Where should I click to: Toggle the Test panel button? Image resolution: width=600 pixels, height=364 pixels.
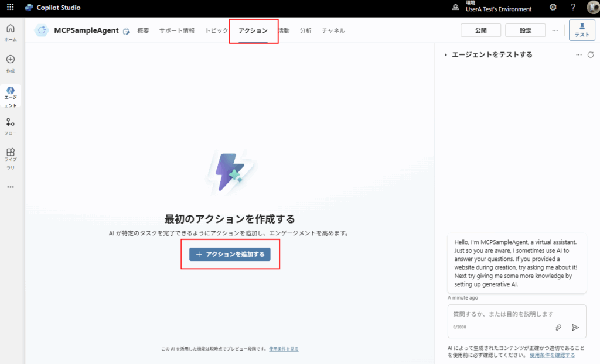tap(581, 30)
